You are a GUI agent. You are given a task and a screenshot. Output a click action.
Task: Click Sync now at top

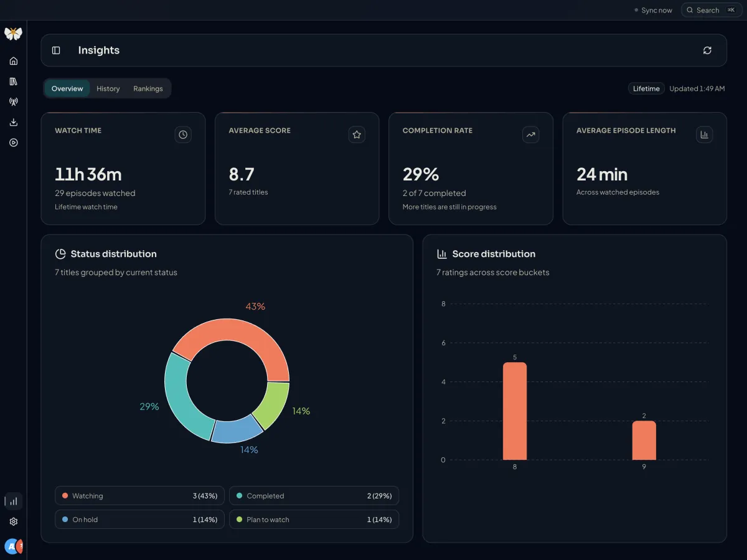point(653,10)
